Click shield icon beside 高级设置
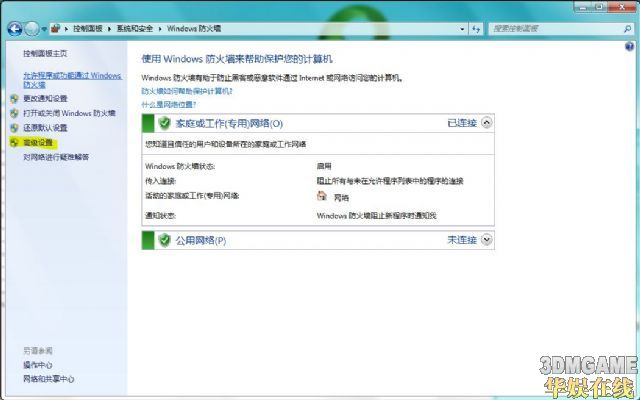Viewport: 640px width, 400px height. coord(14,142)
